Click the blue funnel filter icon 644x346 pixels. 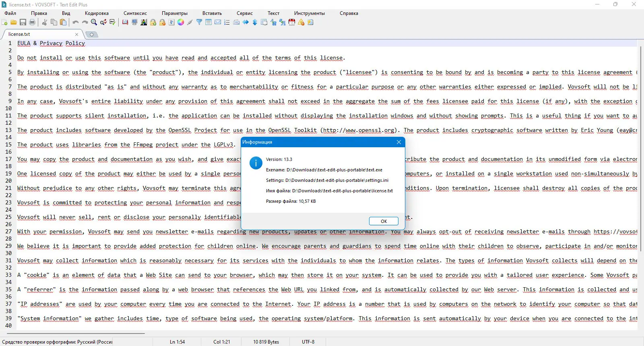pyautogui.click(x=199, y=22)
